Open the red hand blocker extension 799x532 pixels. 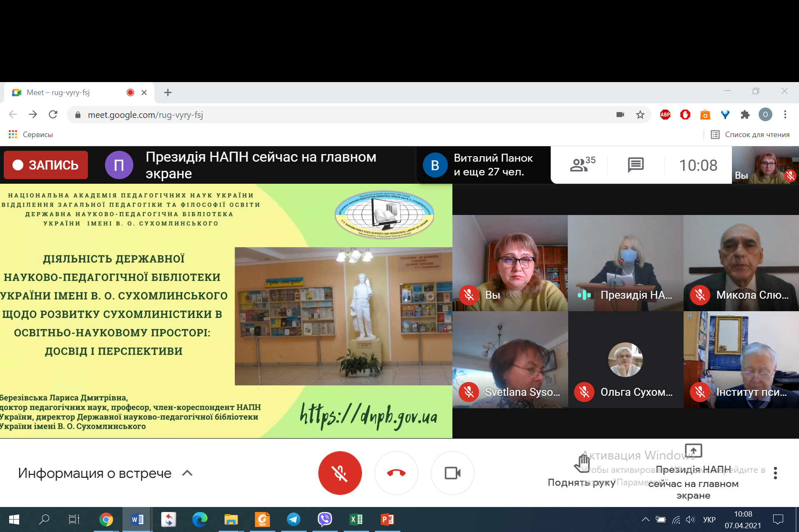(685, 115)
